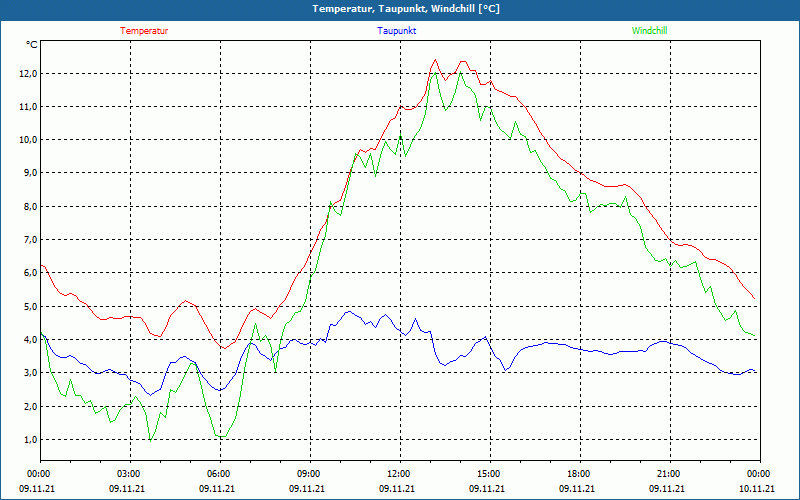Click the 15:00 time axis label
The image size is (800, 500).
[490, 474]
